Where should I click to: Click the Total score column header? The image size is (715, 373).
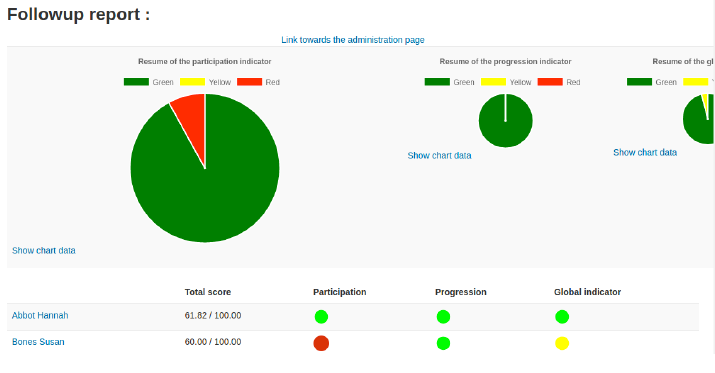pos(207,292)
